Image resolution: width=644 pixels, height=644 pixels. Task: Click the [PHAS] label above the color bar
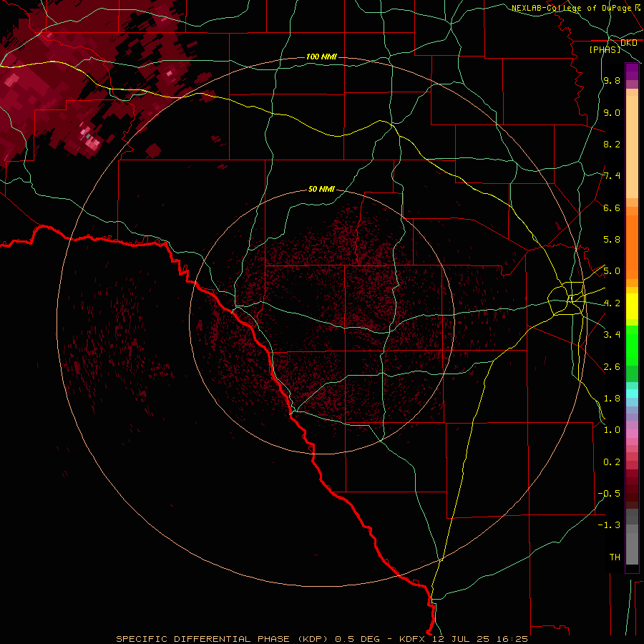pyautogui.click(x=605, y=49)
